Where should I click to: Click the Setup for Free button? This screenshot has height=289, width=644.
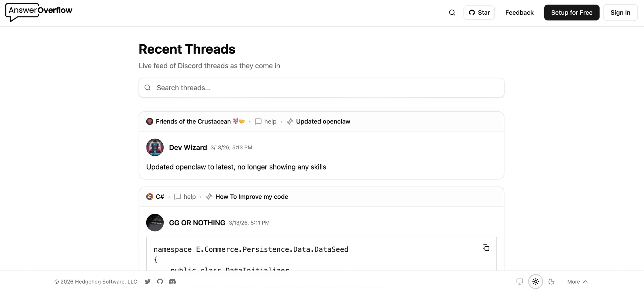coord(572,13)
